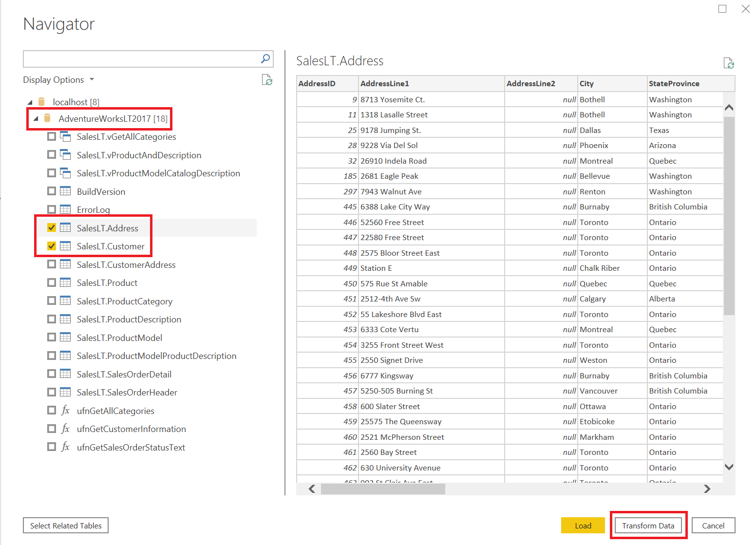
Task: Click the AddressID column header
Action: tap(327, 83)
